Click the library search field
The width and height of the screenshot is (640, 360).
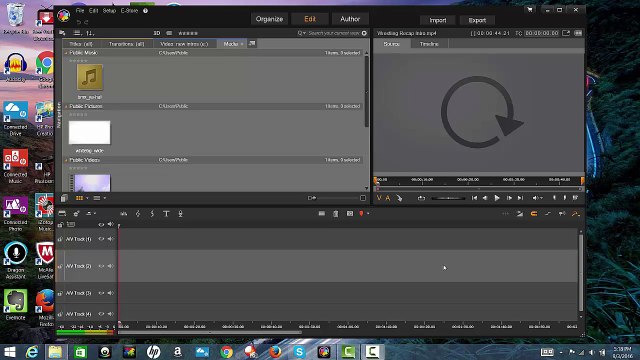(x=333, y=33)
